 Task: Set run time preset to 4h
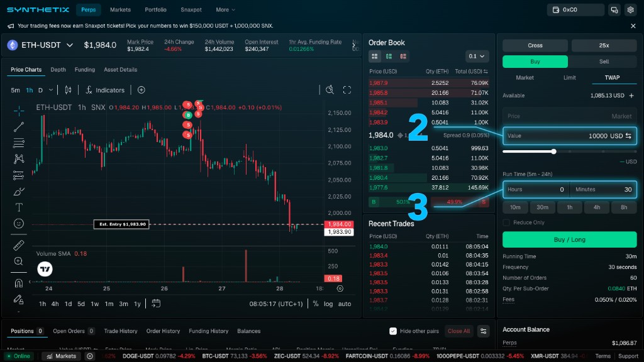[596, 207]
